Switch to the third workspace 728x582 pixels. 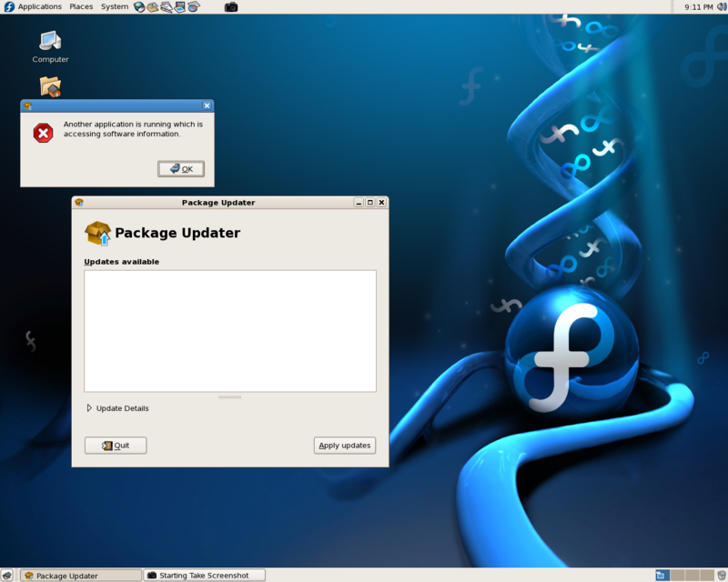pyautogui.click(x=692, y=576)
